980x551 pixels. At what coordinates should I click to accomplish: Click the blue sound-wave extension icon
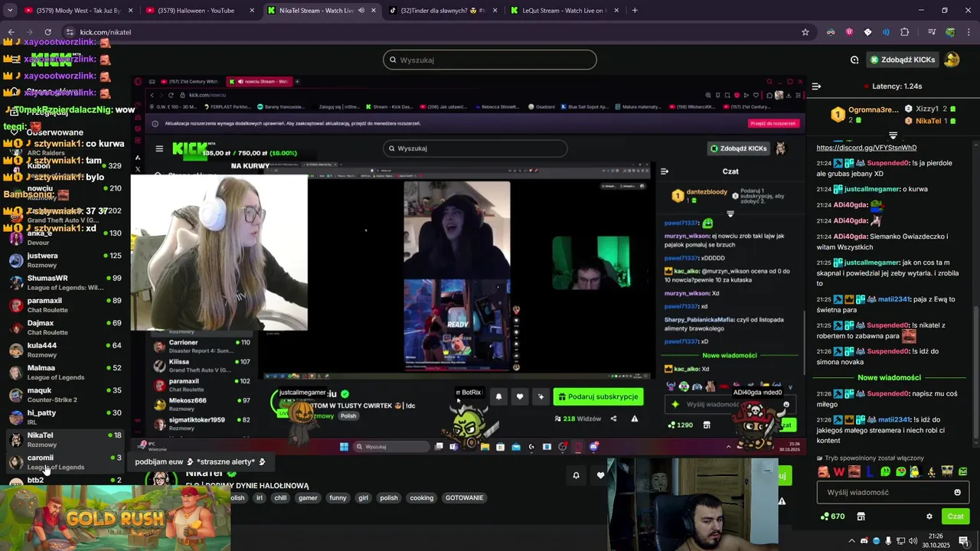(x=886, y=32)
